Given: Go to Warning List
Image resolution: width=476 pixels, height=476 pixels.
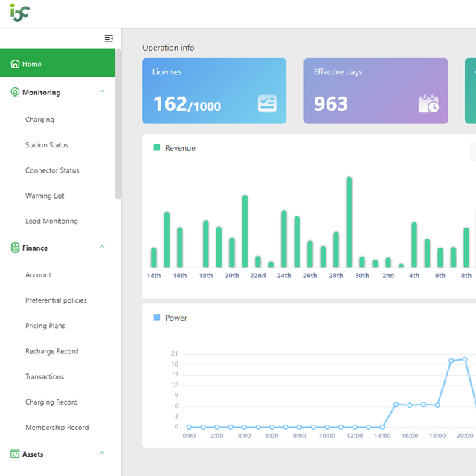Looking at the screenshot, I should click(x=45, y=196).
